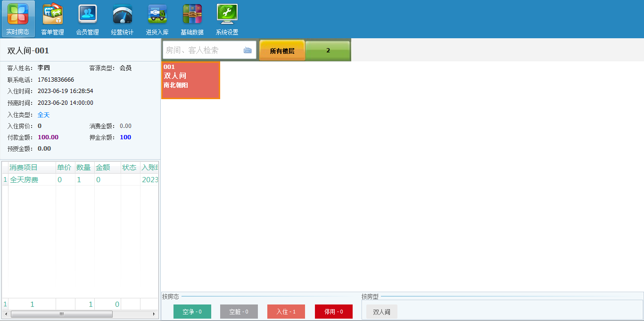
Task: Filter rooms by 入住 occupied status
Action: click(x=286, y=312)
